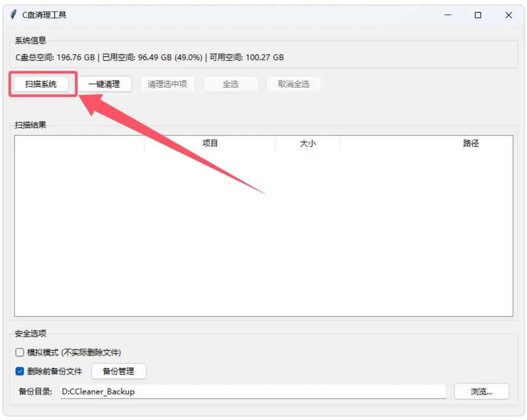
Task: Click the 浏览 browse button
Action: click(481, 391)
